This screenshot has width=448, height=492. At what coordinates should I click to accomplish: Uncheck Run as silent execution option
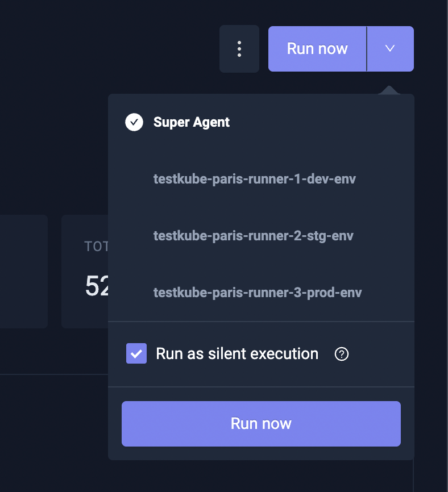click(x=136, y=353)
